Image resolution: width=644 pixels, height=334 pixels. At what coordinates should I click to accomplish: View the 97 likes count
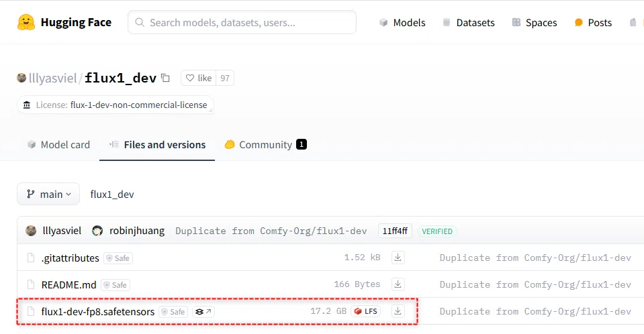point(225,78)
